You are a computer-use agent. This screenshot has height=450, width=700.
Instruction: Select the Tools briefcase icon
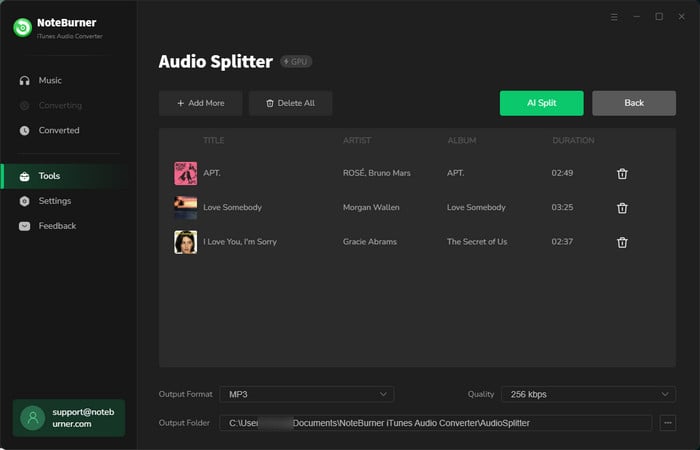pos(25,176)
